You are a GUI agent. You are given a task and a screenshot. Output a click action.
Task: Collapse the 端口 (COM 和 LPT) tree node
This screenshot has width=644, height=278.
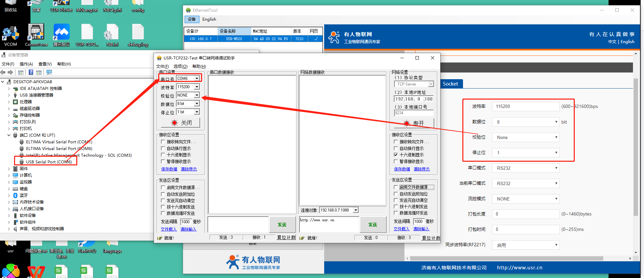pos(9,135)
